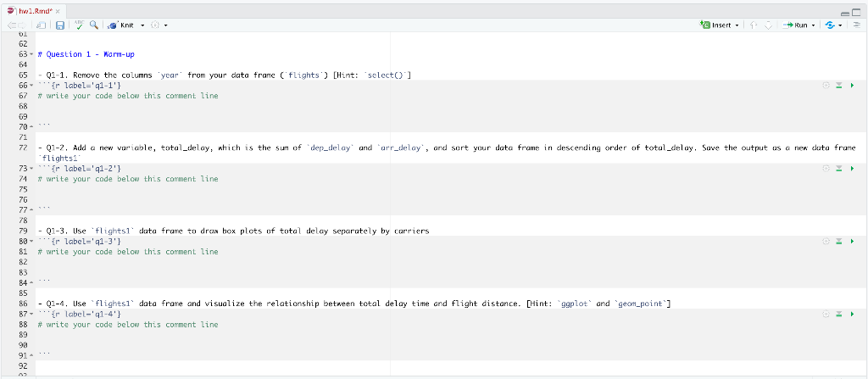The image size is (868, 379).
Task: Run all chunks above q1-2
Action: coord(838,169)
